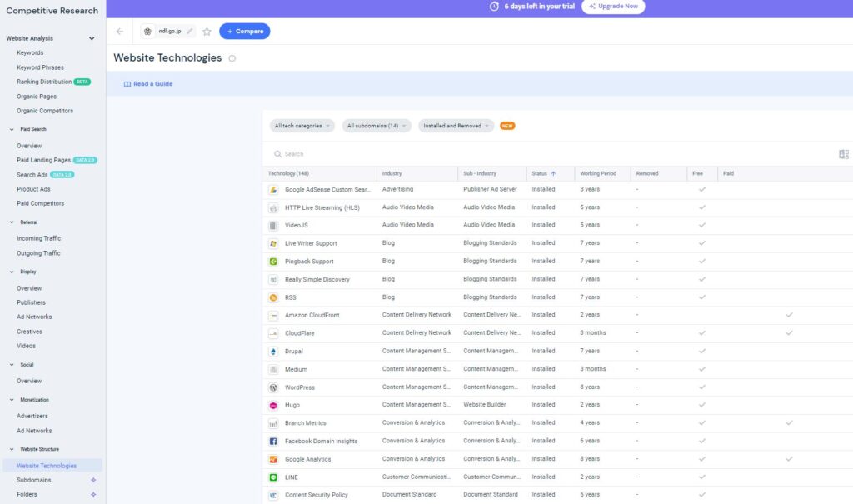Click the HTTP Live Streaming icon

pyautogui.click(x=273, y=208)
